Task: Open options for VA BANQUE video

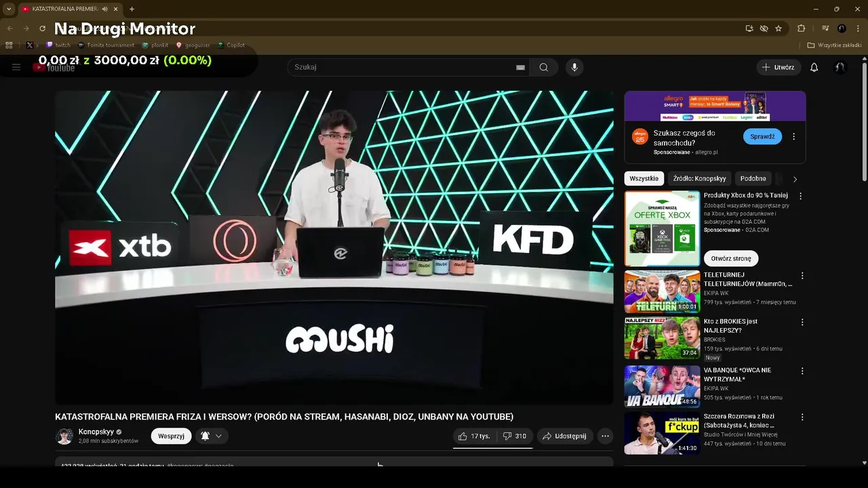Action: (802, 371)
